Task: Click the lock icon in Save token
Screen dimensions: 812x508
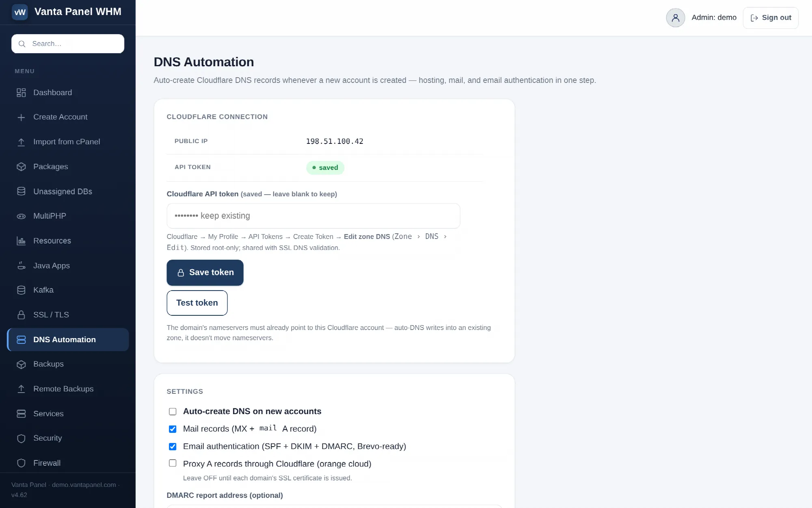Action: (181, 273)
